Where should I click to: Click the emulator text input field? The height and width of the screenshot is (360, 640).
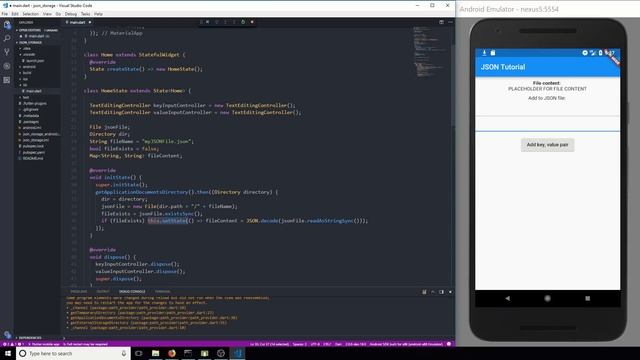[547, 124]
